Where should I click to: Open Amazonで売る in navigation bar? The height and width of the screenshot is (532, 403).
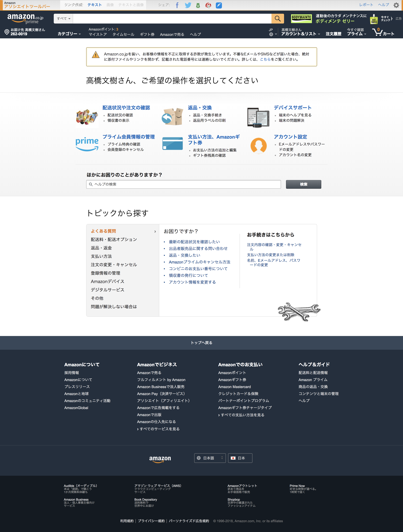[172, 34]
